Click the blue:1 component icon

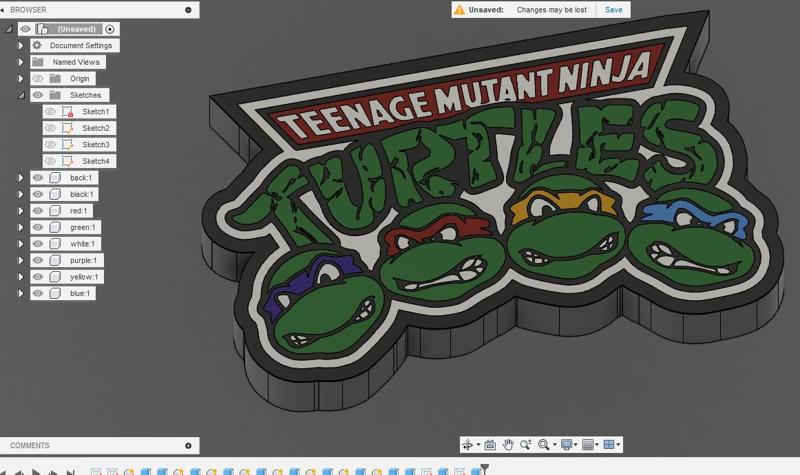55,293
